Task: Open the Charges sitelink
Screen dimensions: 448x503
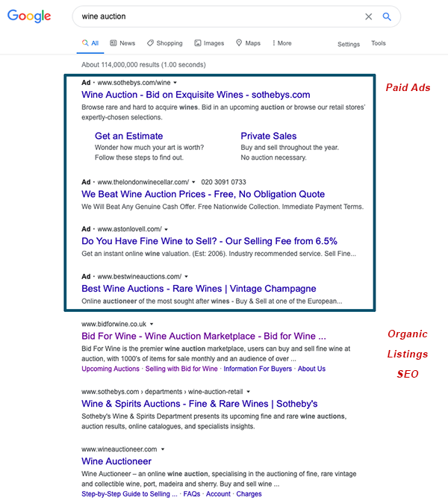Action: (249, 494)
